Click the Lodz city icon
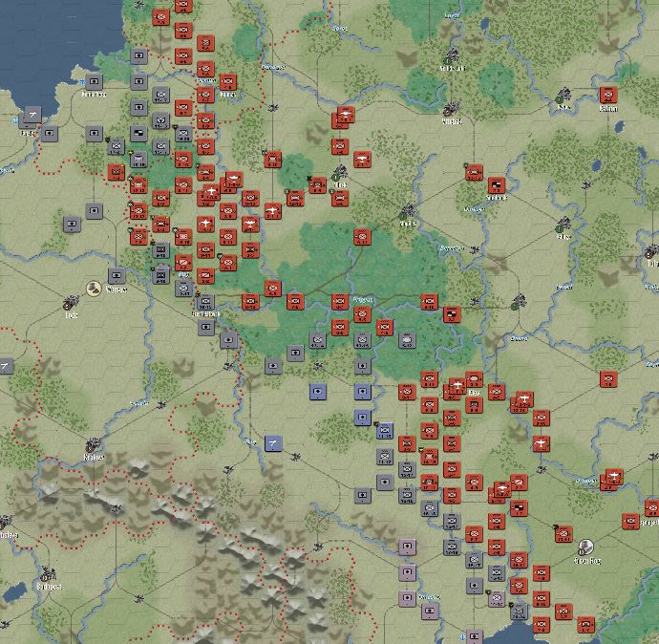Image resolution: width=659 pixels, height=644 pixels. [x=71, y=303]
